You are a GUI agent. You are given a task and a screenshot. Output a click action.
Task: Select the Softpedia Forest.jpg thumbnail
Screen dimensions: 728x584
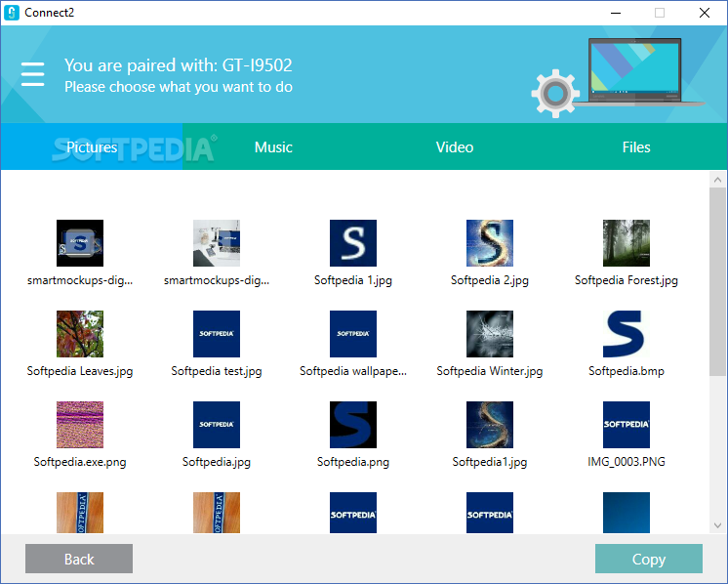(627, 243)
